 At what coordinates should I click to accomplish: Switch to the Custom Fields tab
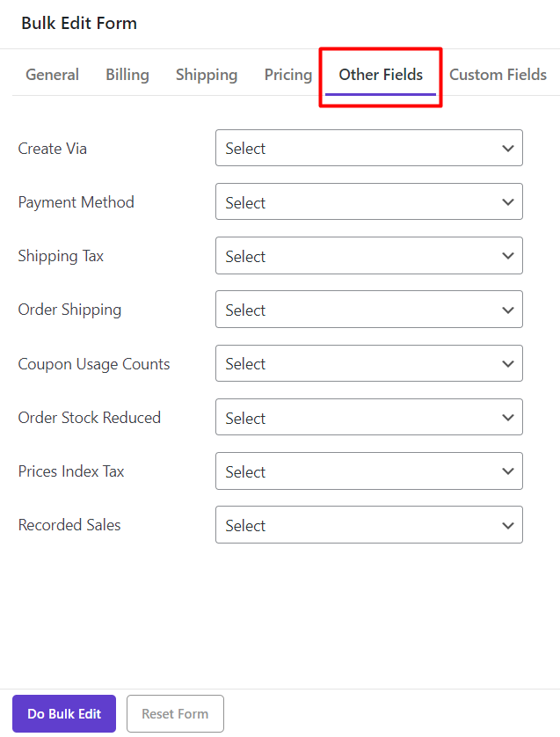(498, 75)
